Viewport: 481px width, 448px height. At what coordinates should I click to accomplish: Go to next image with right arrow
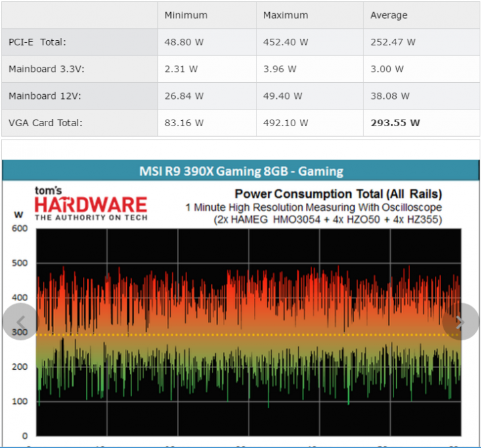click(460, 322)
